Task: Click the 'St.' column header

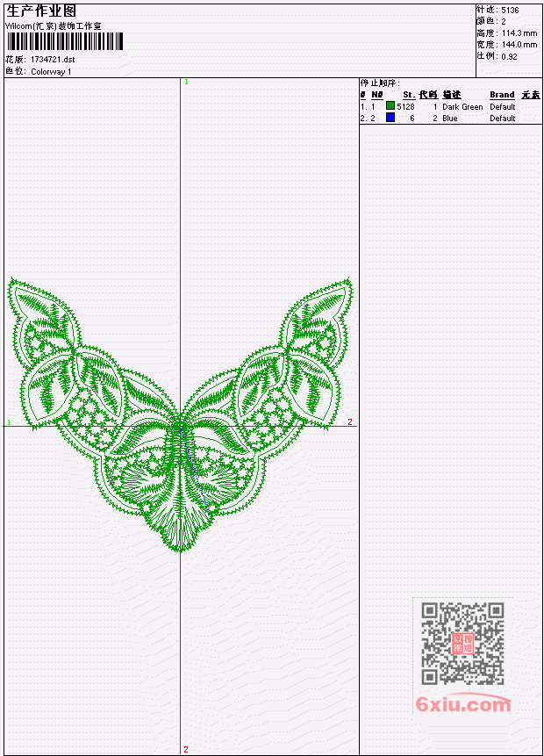Action: 409,95
